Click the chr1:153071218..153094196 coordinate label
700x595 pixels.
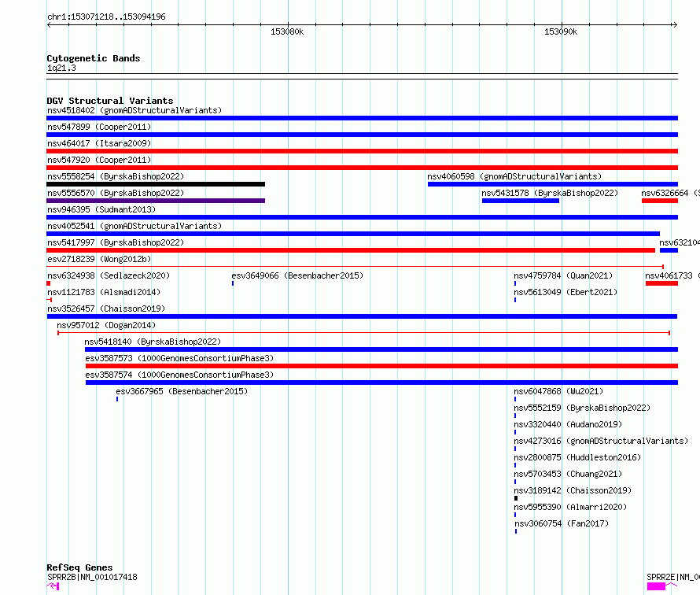pos(106,17)
